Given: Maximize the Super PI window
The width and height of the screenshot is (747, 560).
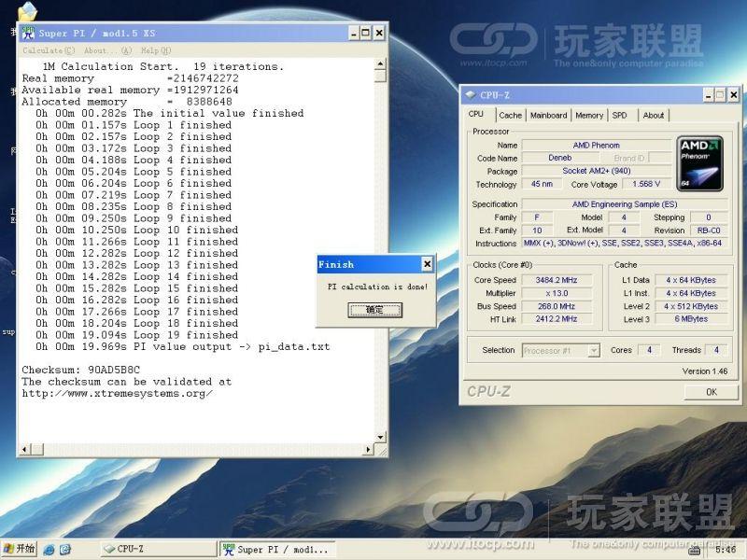Looking at the screenshot, I should coord(365,33).
